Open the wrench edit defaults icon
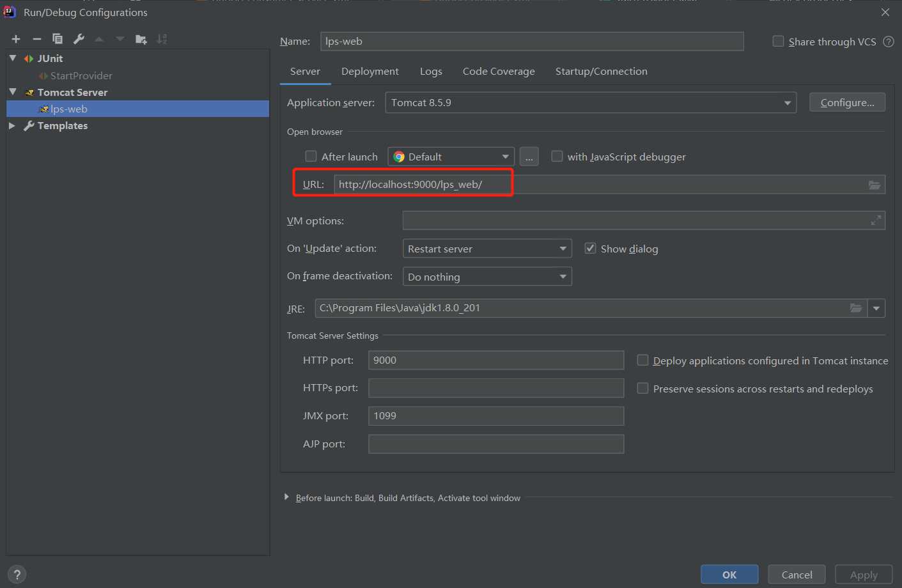Viewport: 902px width, 588px height. [x=79, y=39]
